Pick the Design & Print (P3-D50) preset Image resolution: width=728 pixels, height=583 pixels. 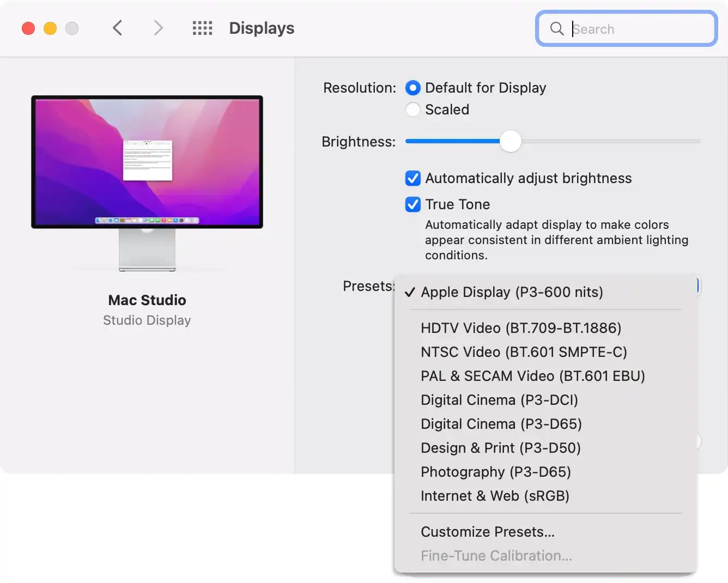click(500, 448)
